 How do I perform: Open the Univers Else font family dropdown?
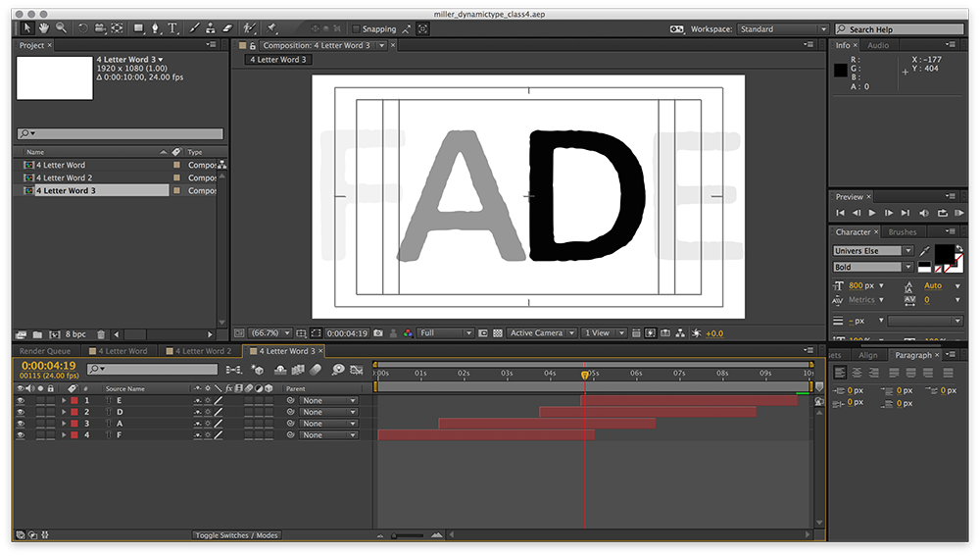(872, 251)
